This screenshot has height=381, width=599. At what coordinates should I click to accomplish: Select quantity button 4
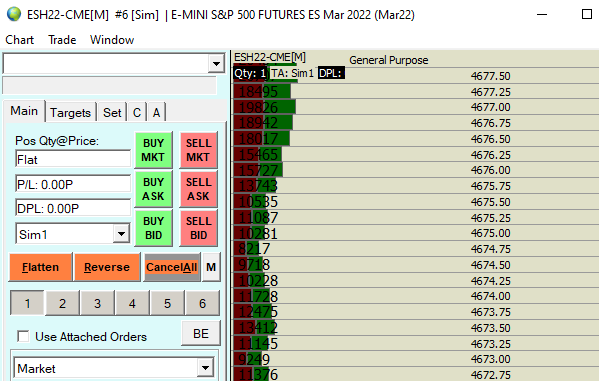[132, 303]
